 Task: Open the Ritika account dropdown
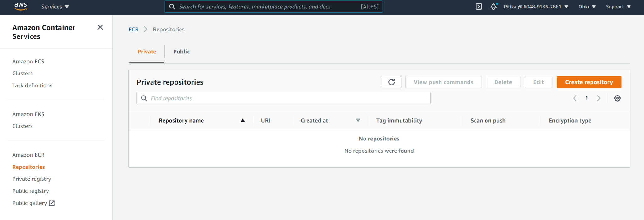click(x=536, y=7)
